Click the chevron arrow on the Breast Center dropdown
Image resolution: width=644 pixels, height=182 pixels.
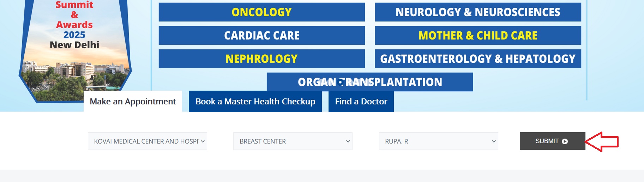tap(348, 141)
